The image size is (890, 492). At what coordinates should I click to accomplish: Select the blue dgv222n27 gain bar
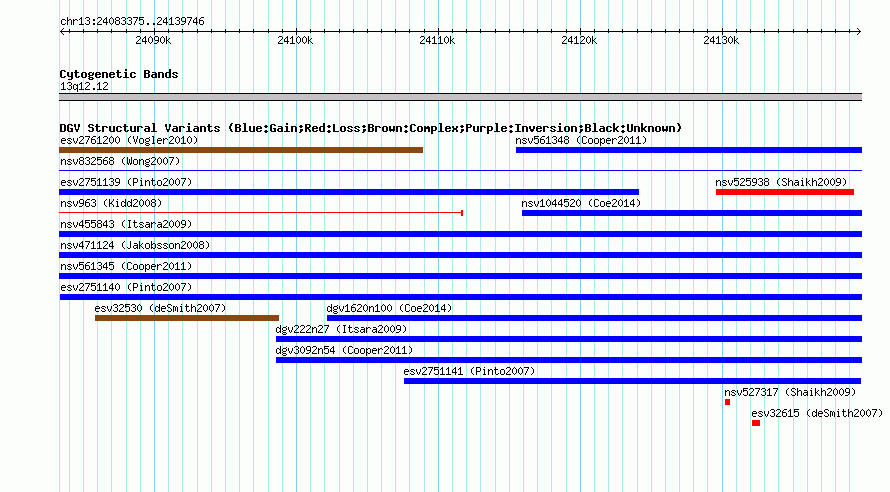(569, 339)
